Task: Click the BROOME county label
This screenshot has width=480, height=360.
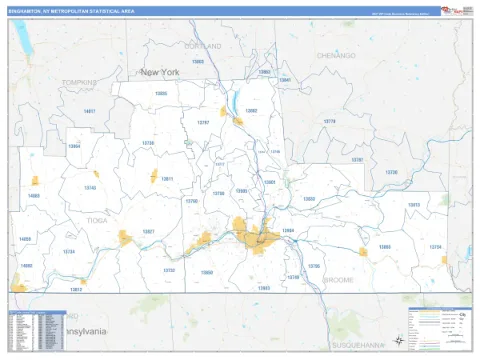Action: (x=338, y=280)
